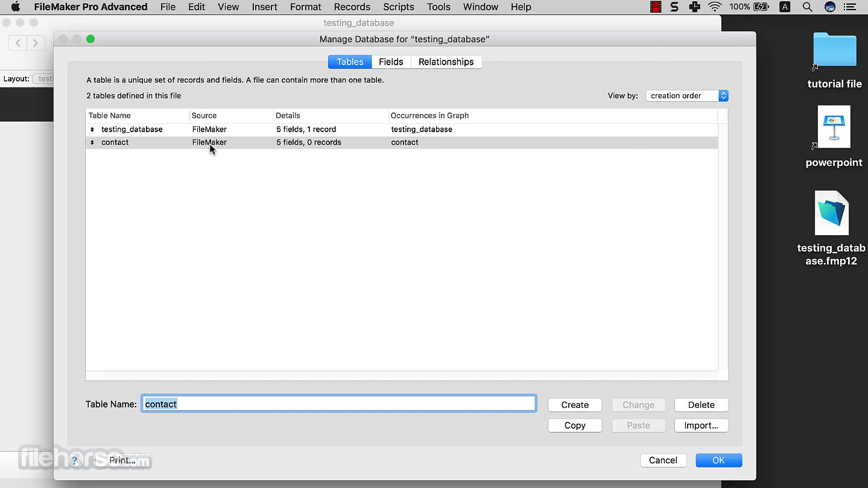Image resolution: width=868 pixels, height=488 pixels.
Task: Click into the Table Name input field
Action: [x=339, y=404]
